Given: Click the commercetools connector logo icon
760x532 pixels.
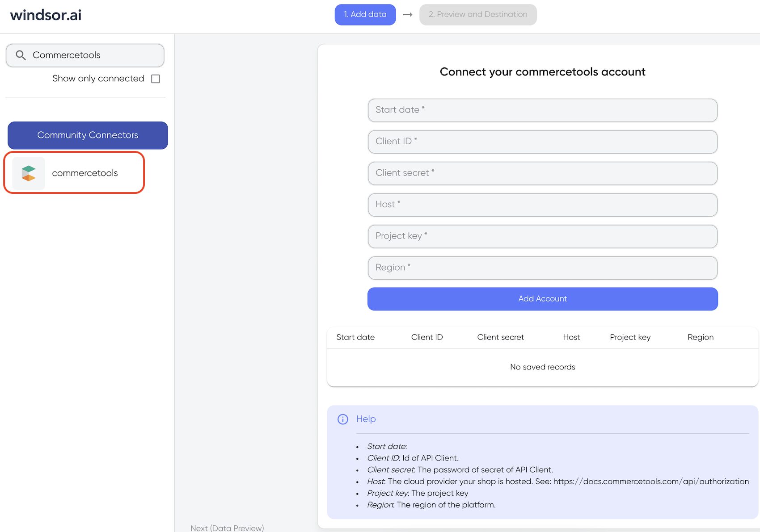Looking at the screenshot, I should (29, 173).
